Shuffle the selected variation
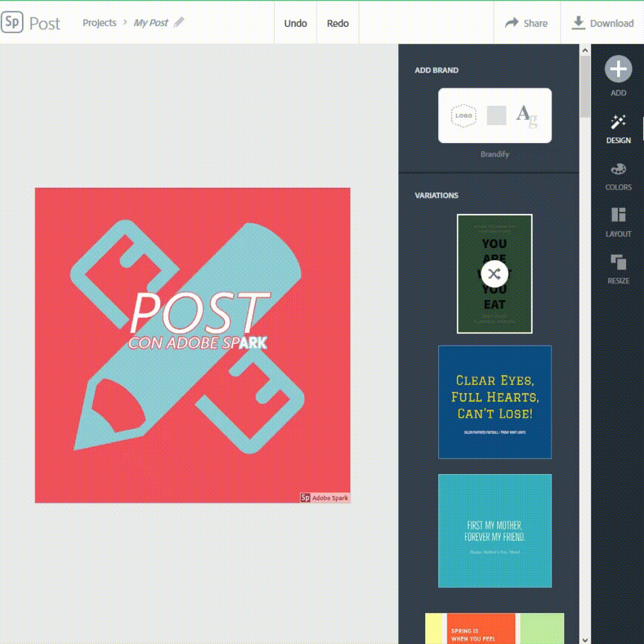Image resolution: width=644 pixels, height=644 pixels. click(494, 274)
